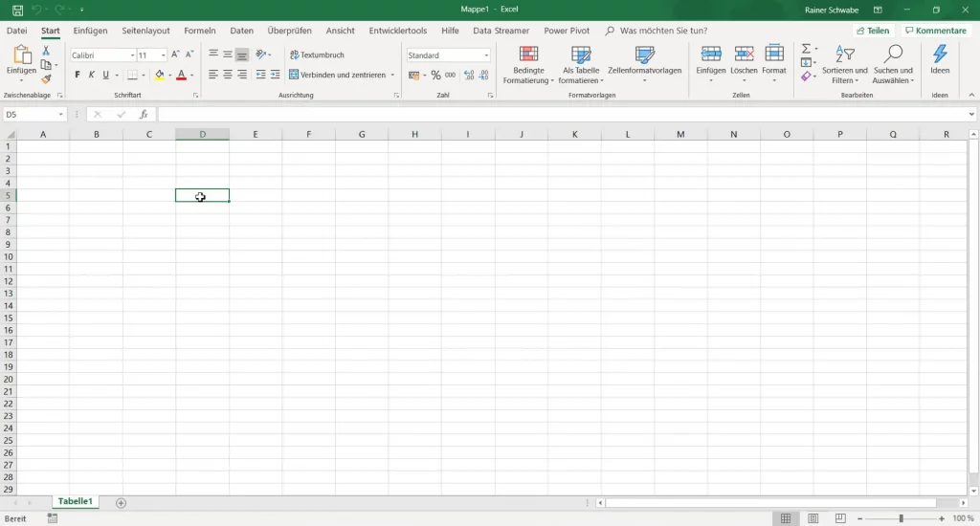Image resolution: width=980 pixels, height=526 pixels.
Task: Open the font size 11 dropdown
Action: coord(163,55)
